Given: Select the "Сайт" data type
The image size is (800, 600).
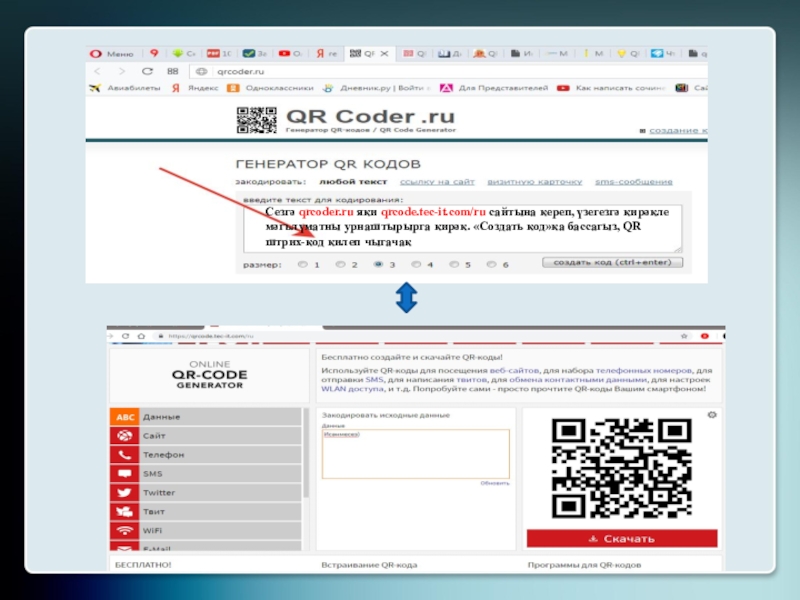Looking at the screenshot, I should pos(206,436).
